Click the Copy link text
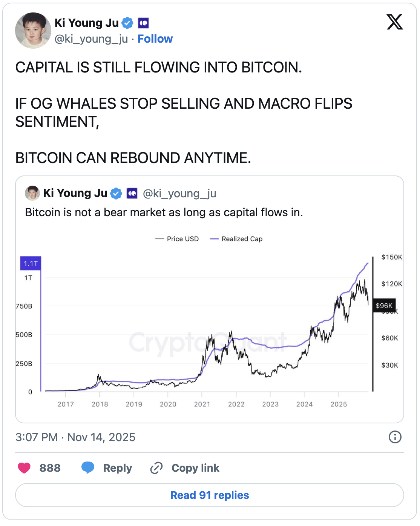Viewport: 420px width, 526px height. click(x=195, y=468)
